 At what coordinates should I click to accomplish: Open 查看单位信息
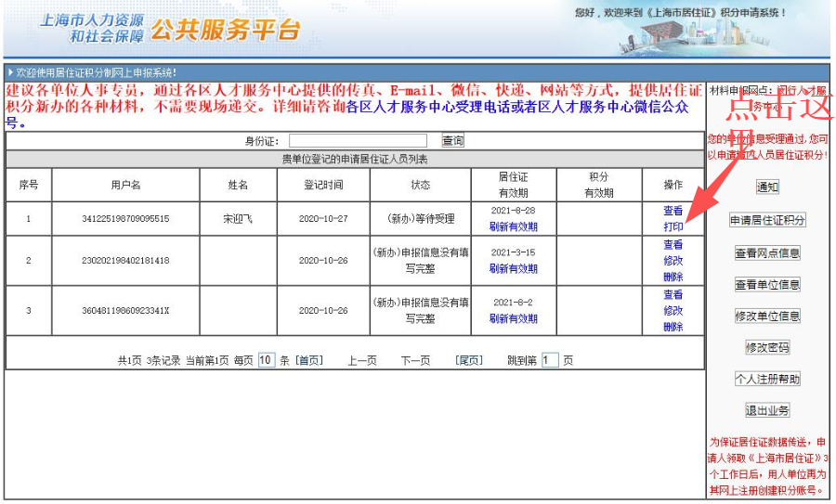coord(767,285)
